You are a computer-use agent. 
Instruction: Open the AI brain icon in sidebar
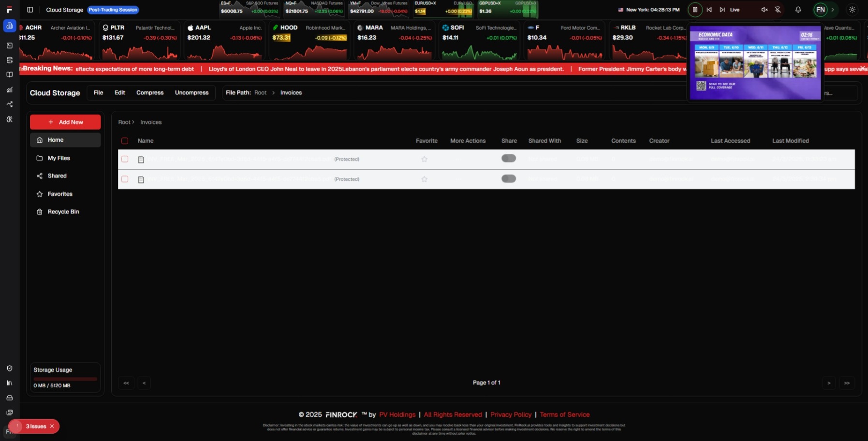pos(10,119)
